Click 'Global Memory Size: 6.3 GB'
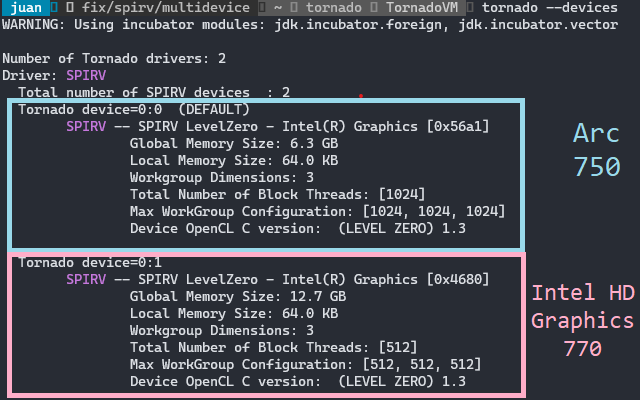Image resolution: width=640 pixels, height=400 pixels. pos(234,144)
